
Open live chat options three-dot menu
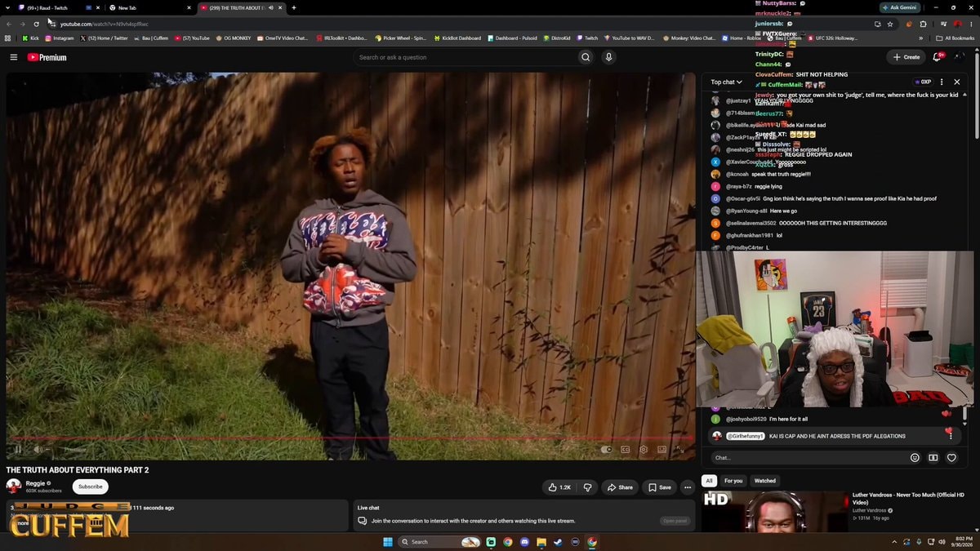click(x=942, y=82)
